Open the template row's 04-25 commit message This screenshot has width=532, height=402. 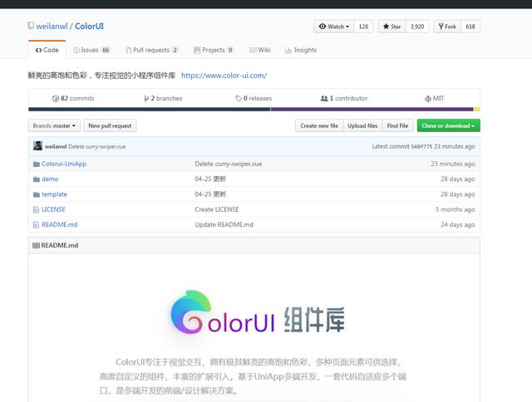[210, 194]
